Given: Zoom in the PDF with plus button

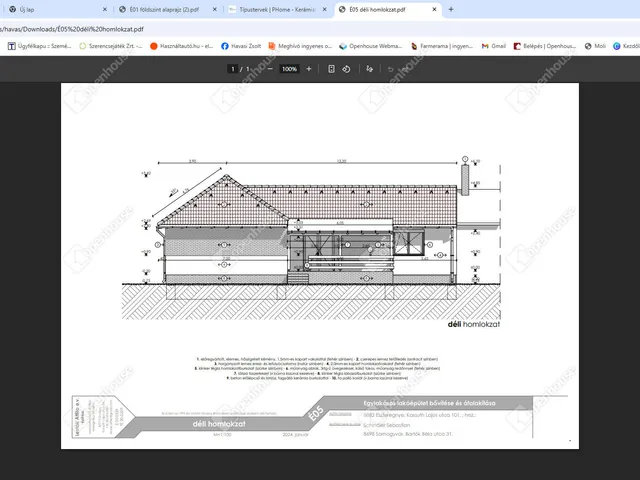Looking at the screenshot, I should 309,69.
